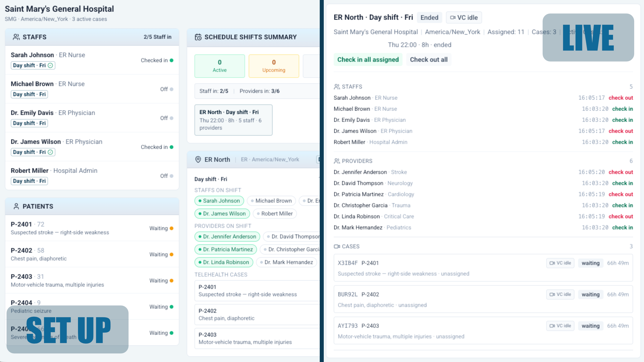Click the Check in all assigned button
This screenshot has height=362, width=644.
click(x=368, y=60)
